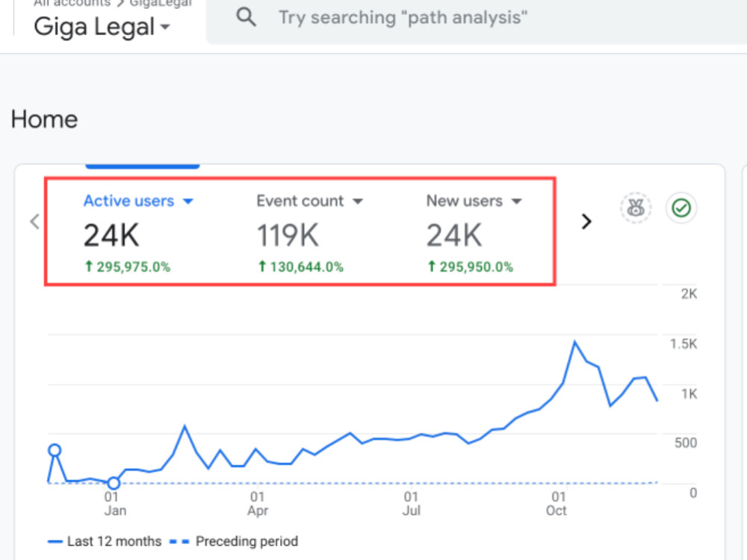Click the arrow beside the 130,644.0% change
This screenshot has width=747, height=560.
tap(262, 267)
